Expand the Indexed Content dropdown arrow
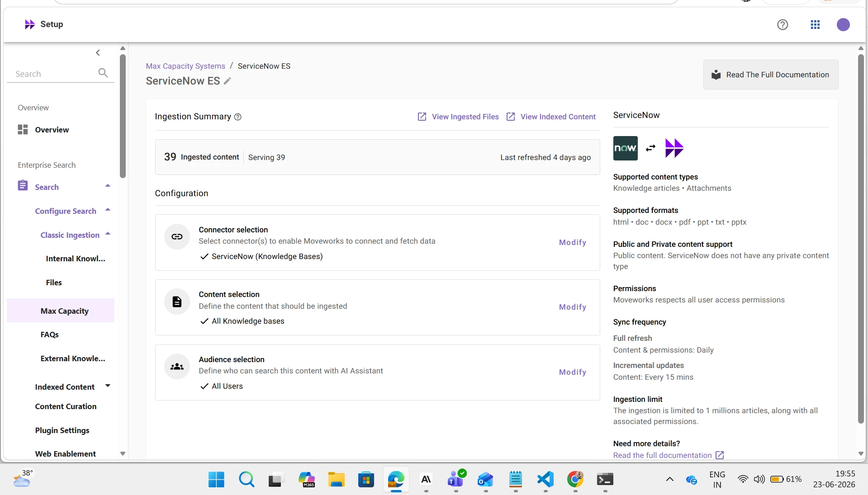 (x=108, y=386)
